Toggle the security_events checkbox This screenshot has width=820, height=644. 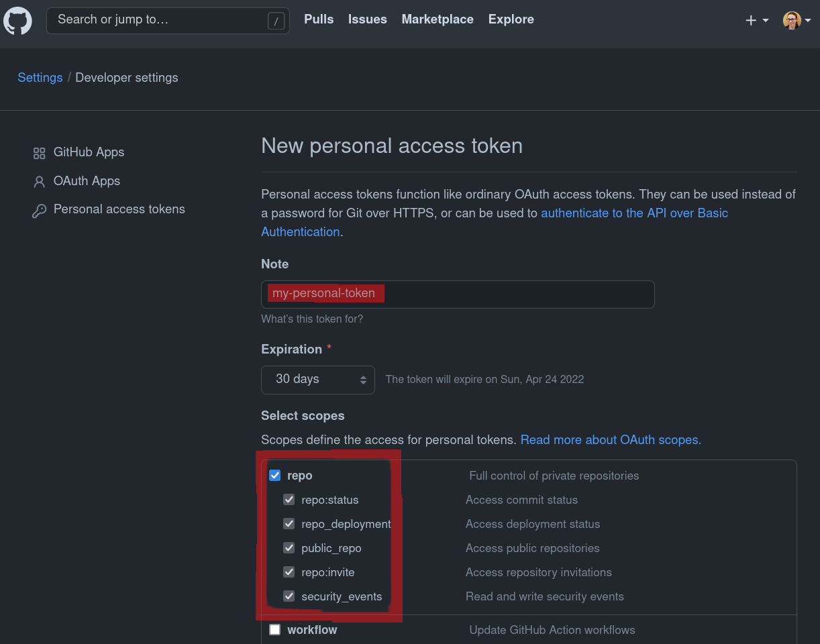click(x=289, y=596)
